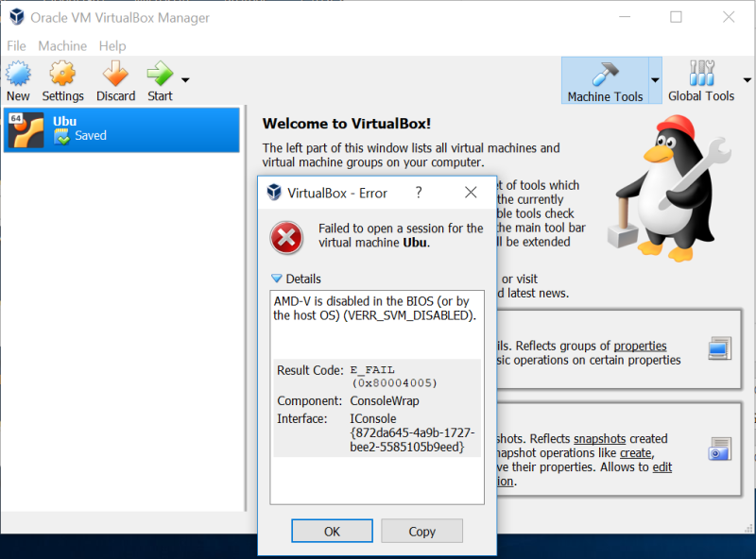
Task: Click the Discard saved state icon
Action: (115, 74)
